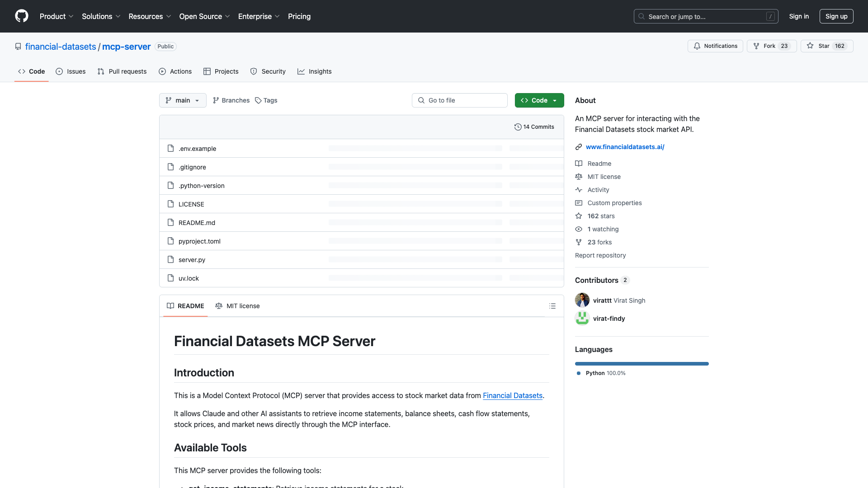Visit the www.financialdatasets.ai link
868x488 pixels.
coord(625,147)
